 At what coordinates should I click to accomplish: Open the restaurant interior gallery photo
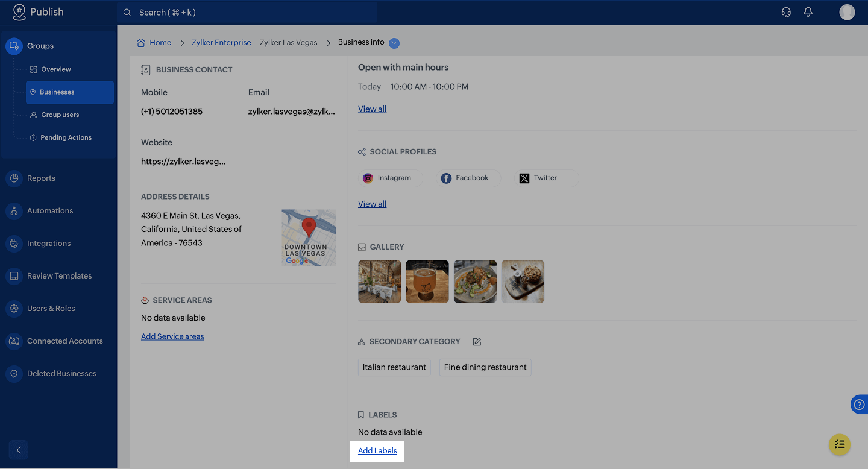tap(380, 282)
